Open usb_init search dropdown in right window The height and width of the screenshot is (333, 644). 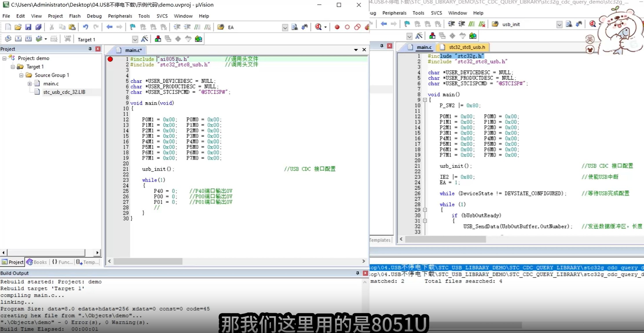559,24
